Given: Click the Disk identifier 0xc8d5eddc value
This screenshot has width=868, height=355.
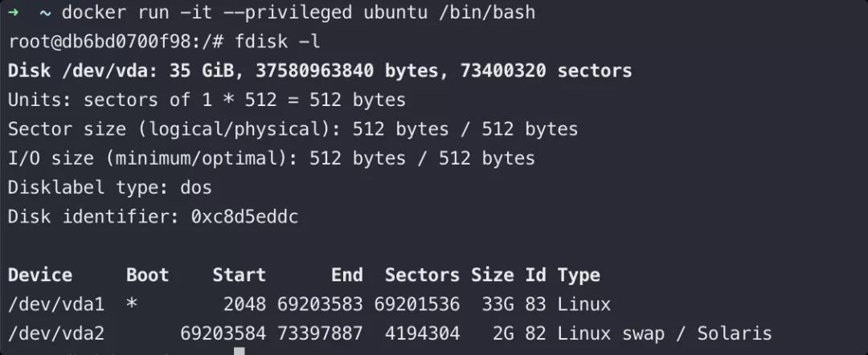Looking at the screenshot, I should coord(244,216).
